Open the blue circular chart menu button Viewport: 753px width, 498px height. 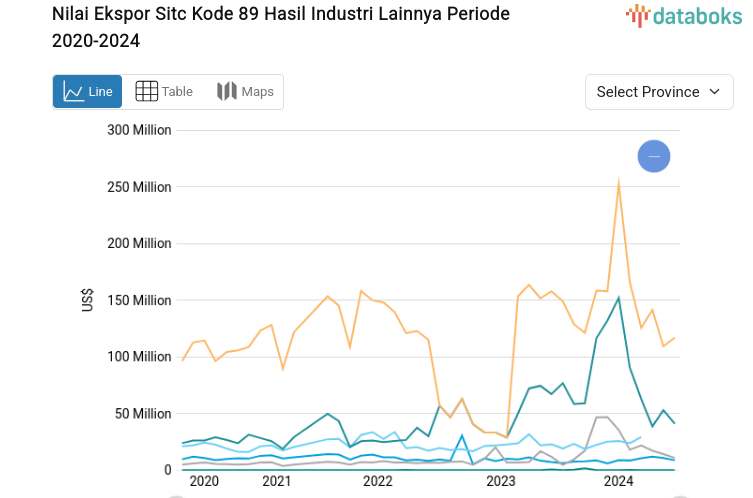click(654, 156)
